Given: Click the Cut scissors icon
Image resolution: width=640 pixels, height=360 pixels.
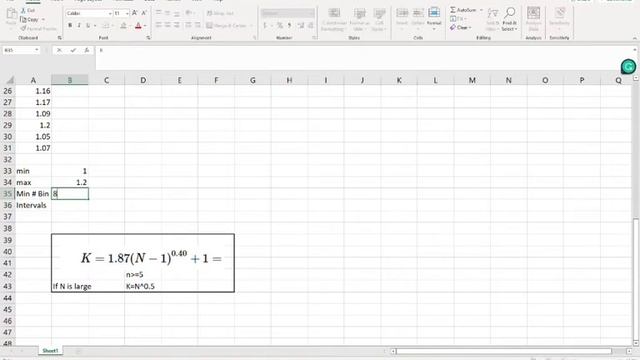Looking at the screenshot, I should [x=23, y=11].
